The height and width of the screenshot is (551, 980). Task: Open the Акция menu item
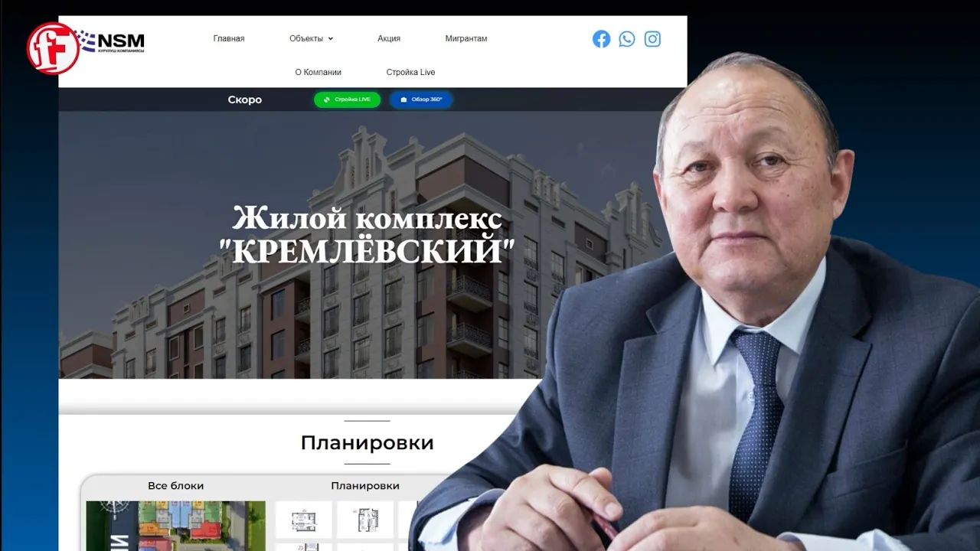389,38
